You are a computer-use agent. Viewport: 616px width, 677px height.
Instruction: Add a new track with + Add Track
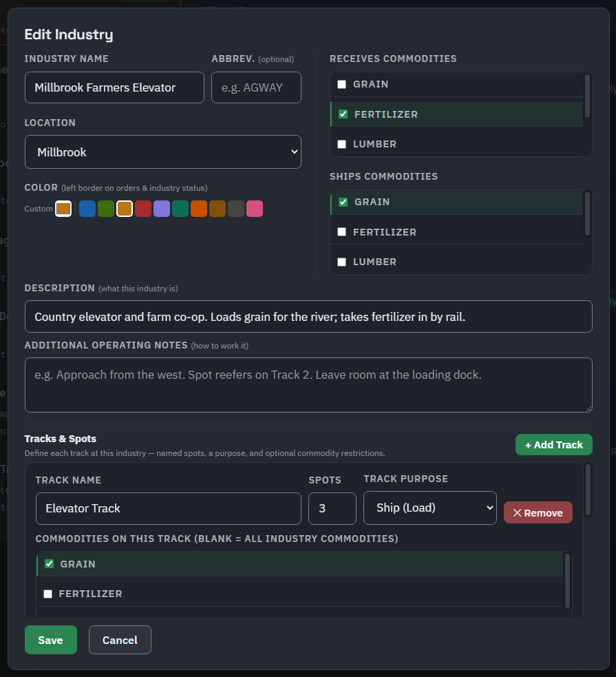click(554, 445)
